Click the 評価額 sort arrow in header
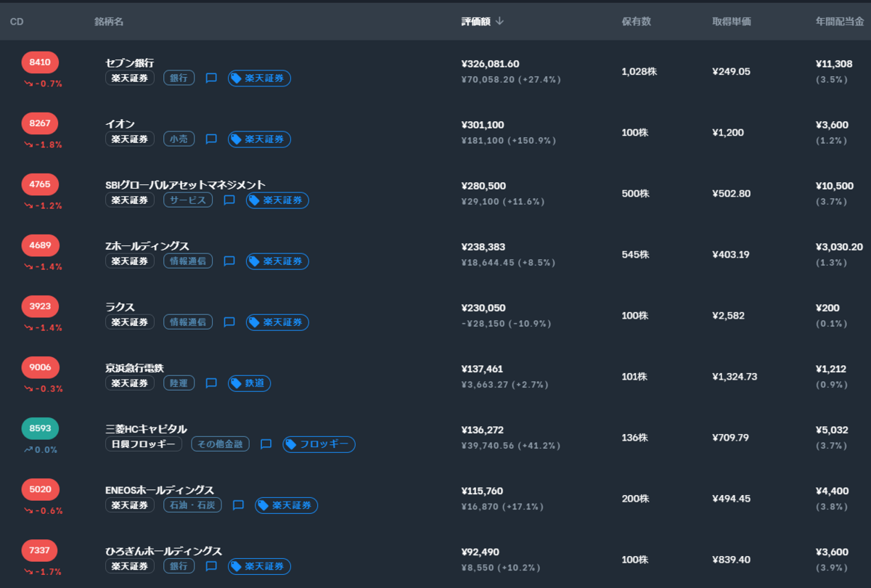871x588 pixels. coord(499,21)
